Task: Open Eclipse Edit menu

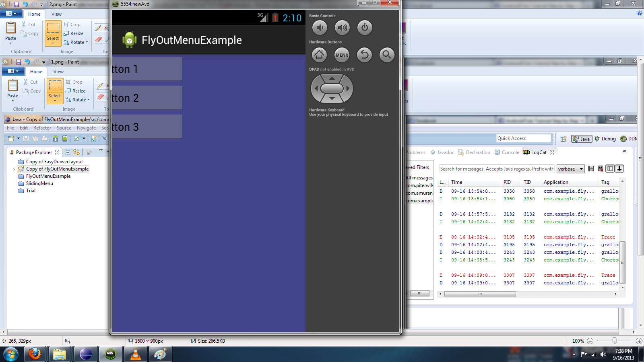Action: (x=24, y=128)
